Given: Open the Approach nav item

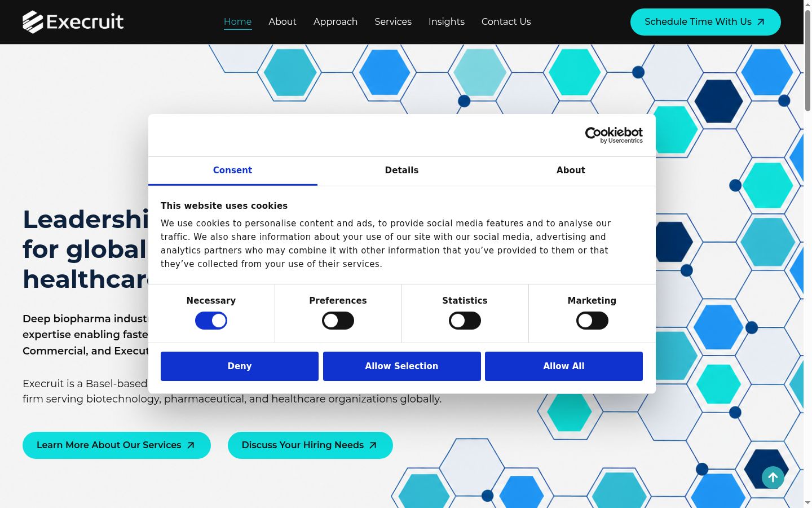Looking at the screenshot, I should click(336, 21).
